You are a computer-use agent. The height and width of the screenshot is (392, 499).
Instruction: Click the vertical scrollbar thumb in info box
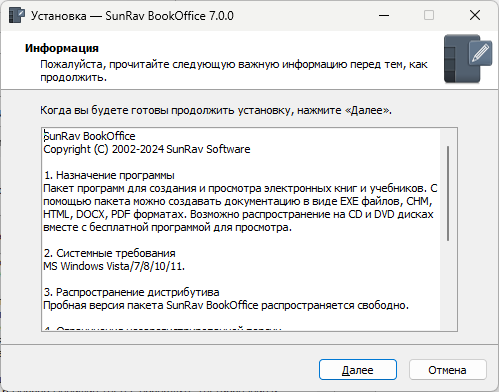click(x=448, y=193)
